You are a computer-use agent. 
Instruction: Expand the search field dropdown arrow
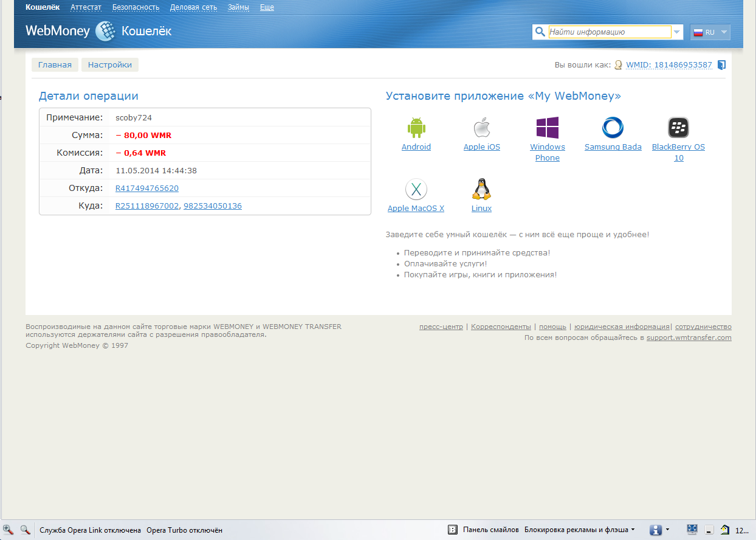(x=676, y=32)
